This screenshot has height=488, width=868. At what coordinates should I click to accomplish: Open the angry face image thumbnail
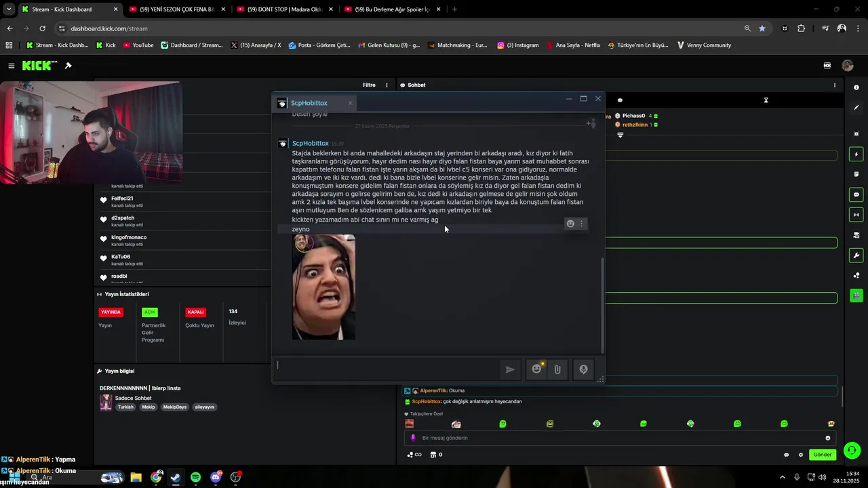click(323, 287)
